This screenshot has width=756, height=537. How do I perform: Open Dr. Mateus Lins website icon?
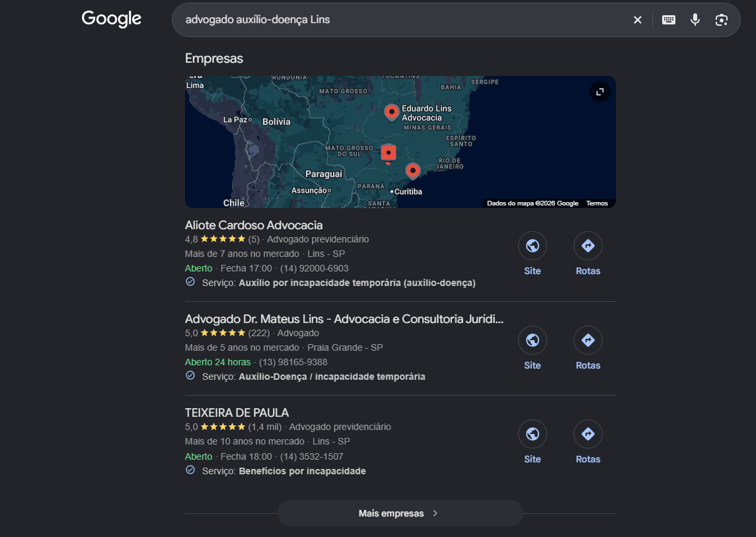click(532, 340)
